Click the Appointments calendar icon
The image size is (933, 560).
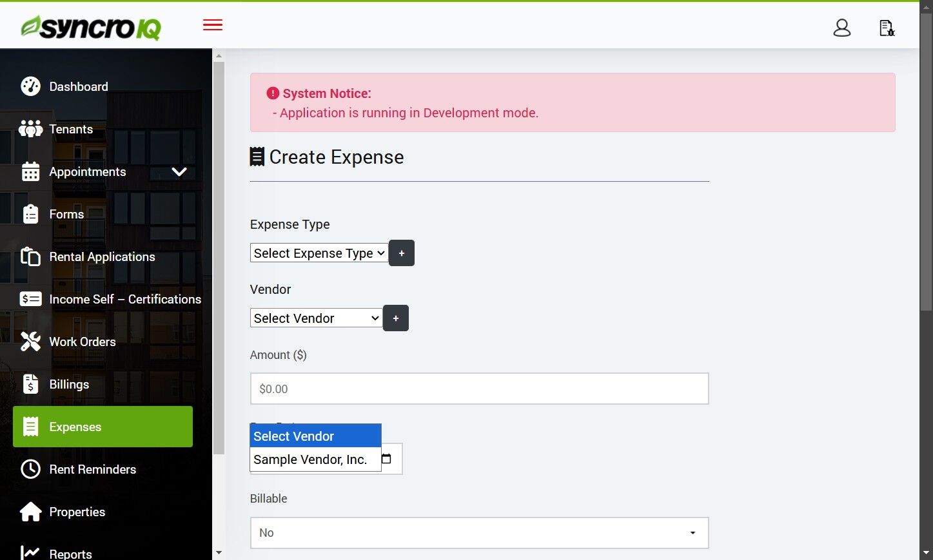(30, 171)
